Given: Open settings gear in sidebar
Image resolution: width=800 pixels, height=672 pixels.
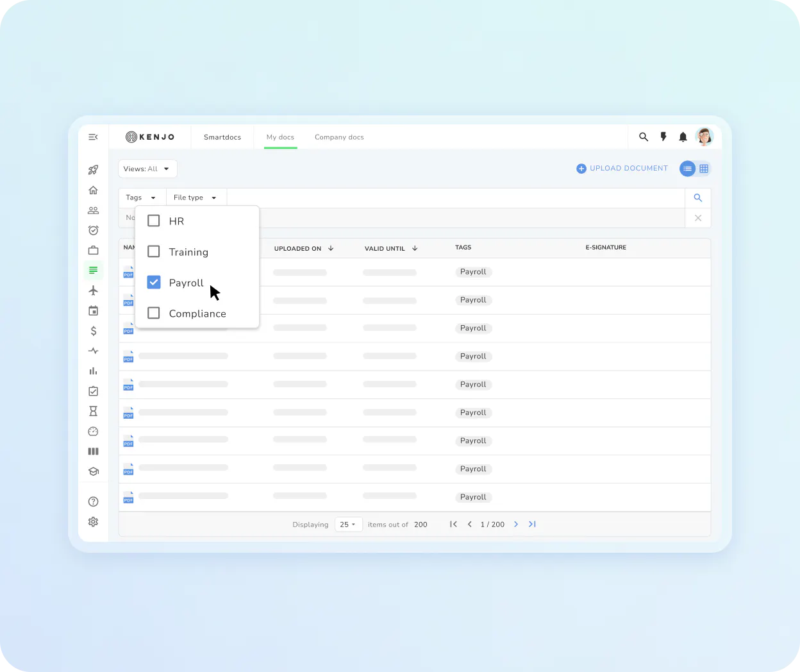Looking at the screenshot, I should pos(93,522).
